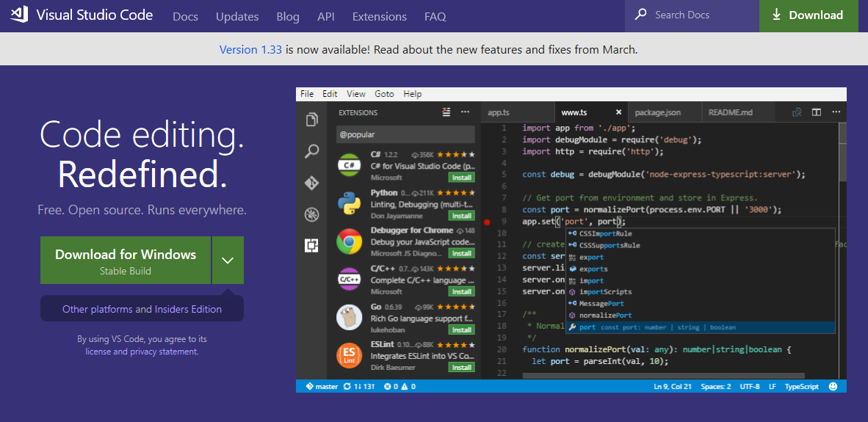Open the Debug bug icon in activity bar
The image size is (868, 422).
click(x=312, y=214)
